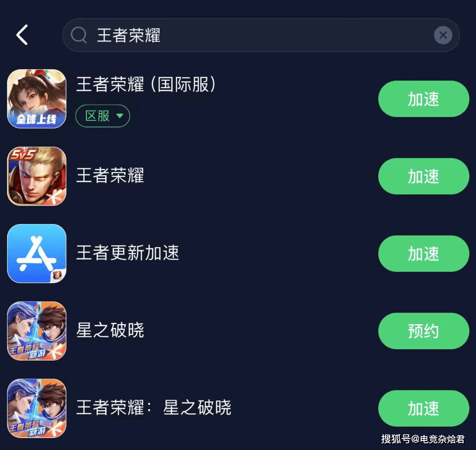The image size is (476, 450).
Task: Tap 预约 for 星之破晓
Action: 424,331
